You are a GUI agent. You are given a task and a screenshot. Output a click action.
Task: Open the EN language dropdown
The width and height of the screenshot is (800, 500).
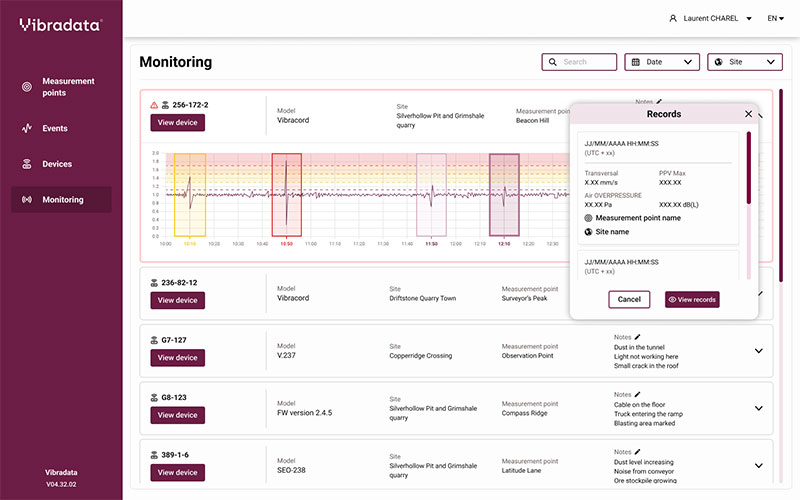tap(775, 18)
